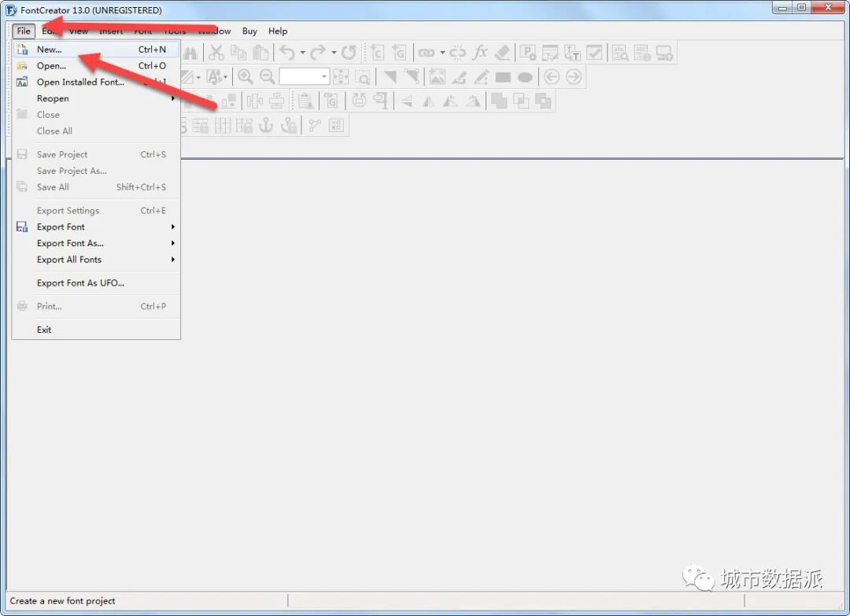850x616 pixels.
Task: Click the circular Repeat arrow icon
Action: pos(349,53)
